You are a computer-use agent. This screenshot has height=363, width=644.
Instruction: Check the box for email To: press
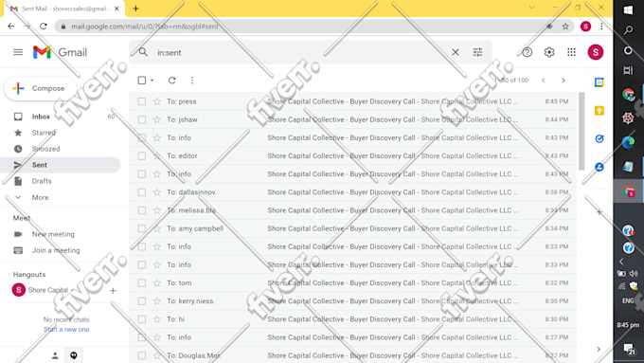[x=142, y=101]
